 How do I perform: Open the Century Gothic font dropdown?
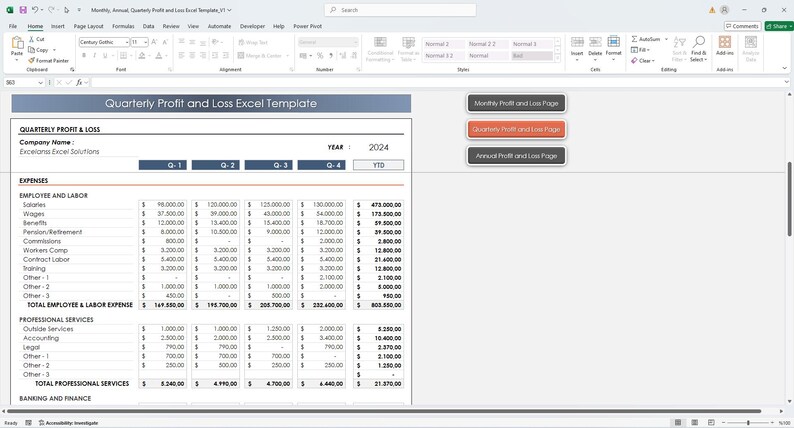click(x=127, y=43)
